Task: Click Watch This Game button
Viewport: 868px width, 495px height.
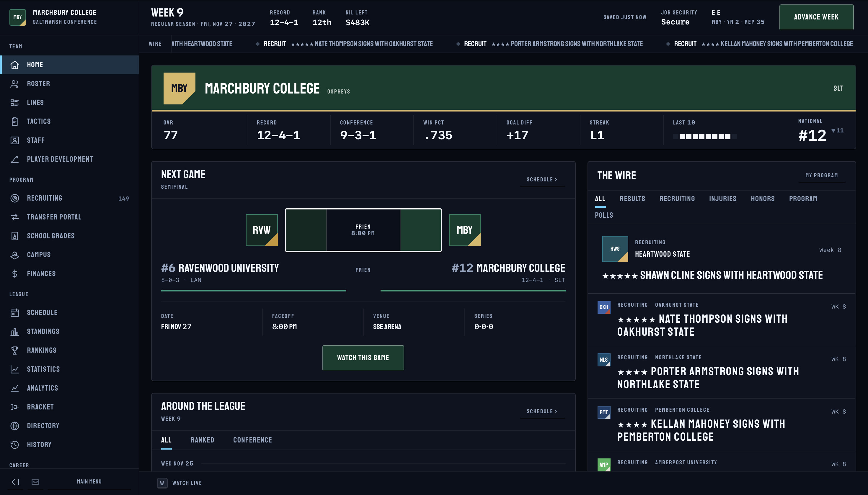Action: point(363,358)
